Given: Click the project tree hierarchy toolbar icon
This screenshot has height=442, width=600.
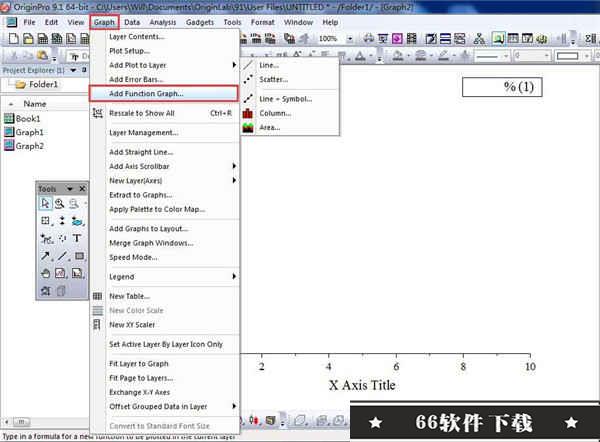Looking at the screenshot, I should click(x=479, y=38).
